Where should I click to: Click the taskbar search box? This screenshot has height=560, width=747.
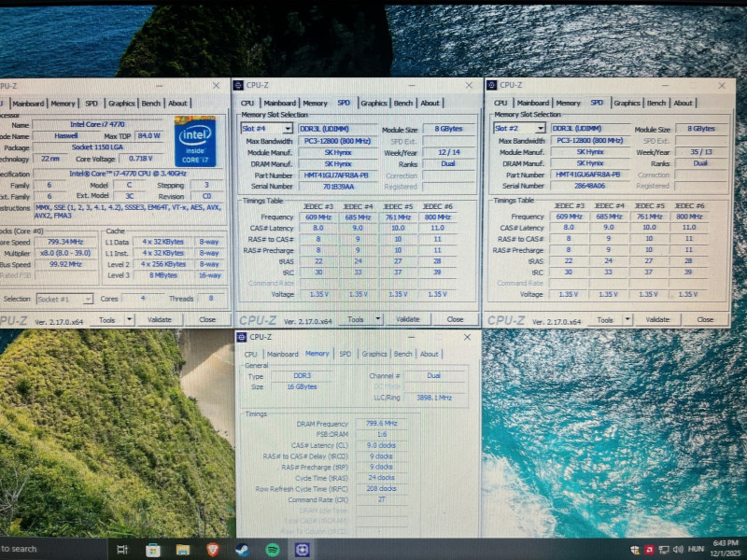(51, 549)
